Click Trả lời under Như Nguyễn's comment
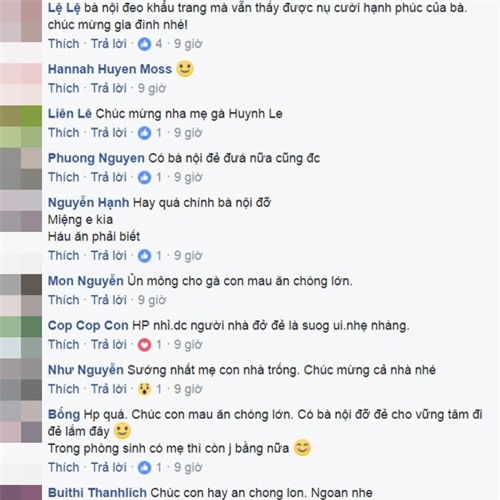Viewport: 500px width, 500px height. tap(109, 389)
